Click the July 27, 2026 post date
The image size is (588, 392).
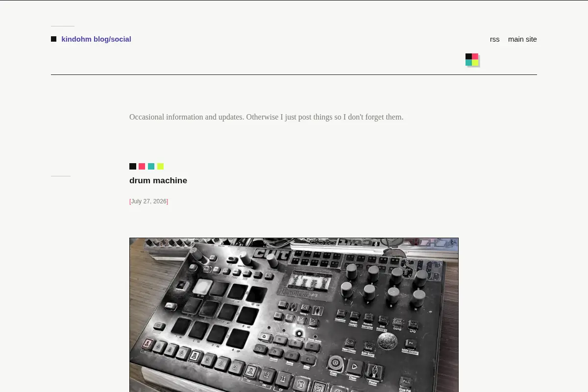149,201
